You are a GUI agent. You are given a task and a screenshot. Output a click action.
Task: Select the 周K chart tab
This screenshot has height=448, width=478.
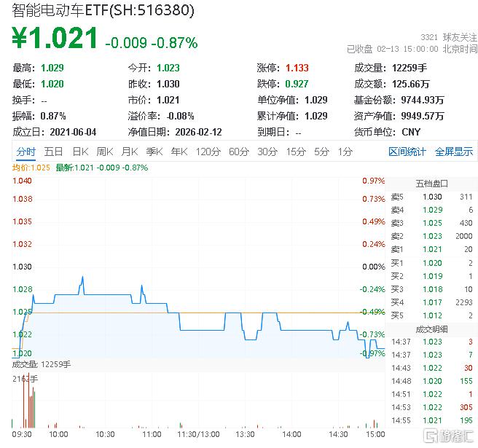105,152
